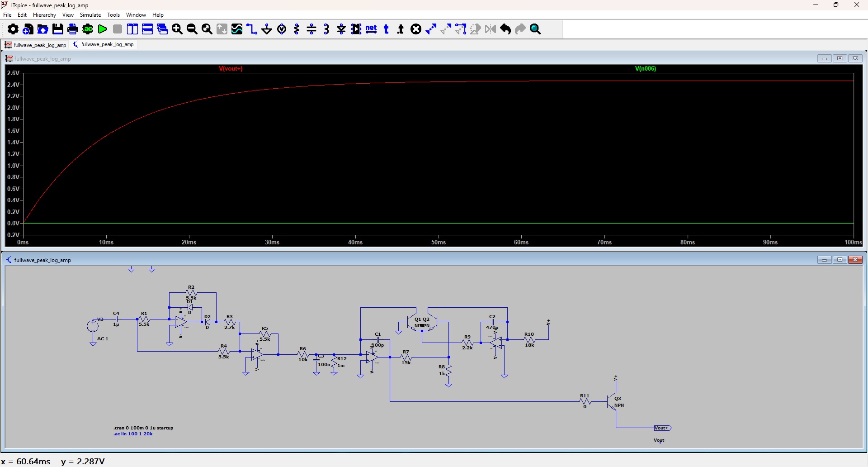This screenshot has height=467, width=868.
Task: Place a ground symbol from the toolbar
Action: (x=267, y=29)
